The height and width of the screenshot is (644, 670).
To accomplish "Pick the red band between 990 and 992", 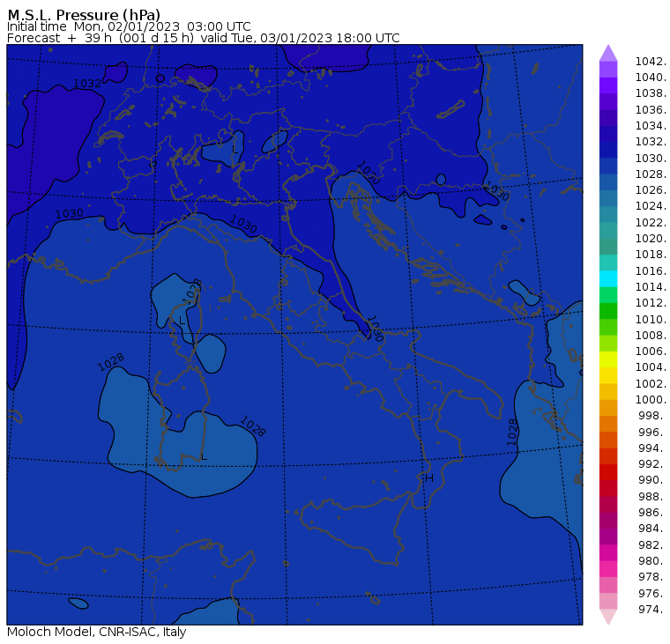I will [608, 472].
